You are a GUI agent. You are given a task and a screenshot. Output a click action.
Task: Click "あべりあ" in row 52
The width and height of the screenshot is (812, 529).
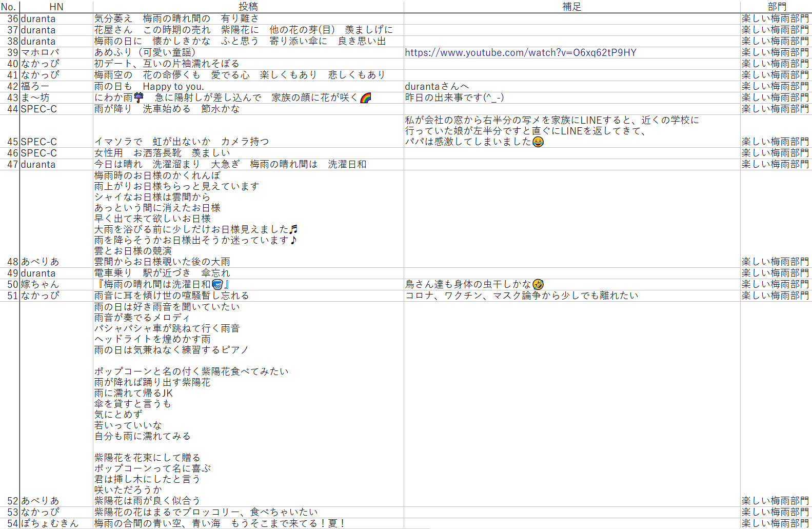[40, 501]
